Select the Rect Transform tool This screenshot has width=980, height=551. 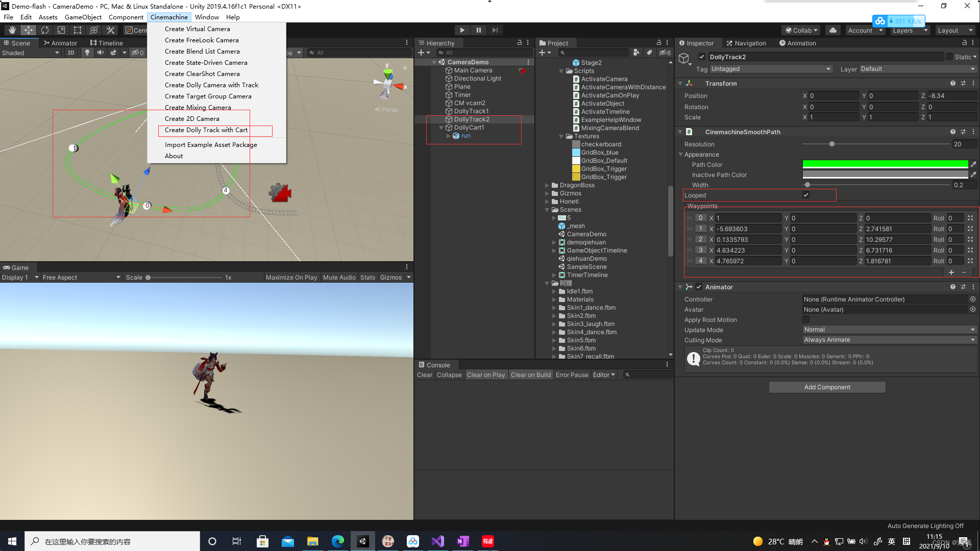[78, 30]
